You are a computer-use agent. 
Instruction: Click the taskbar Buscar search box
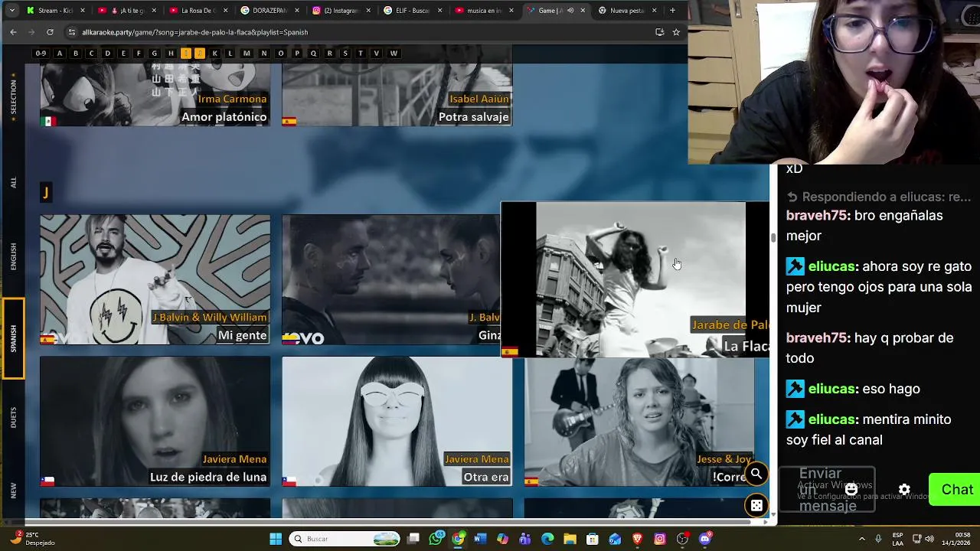coord(345,539)
